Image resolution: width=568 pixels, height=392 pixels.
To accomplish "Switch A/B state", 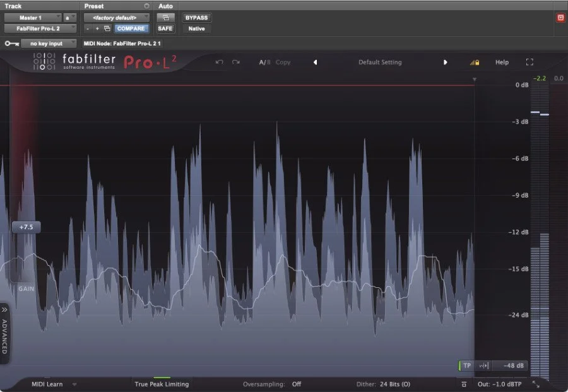I will click(264, 62).
